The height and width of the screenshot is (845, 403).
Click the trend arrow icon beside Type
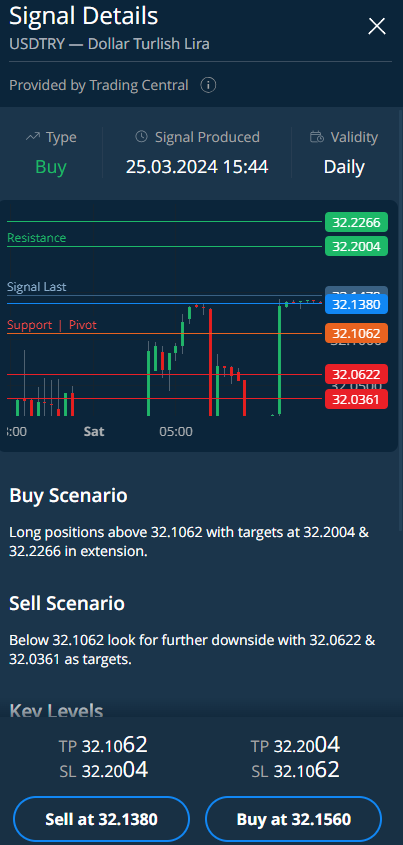pos(33,137)
